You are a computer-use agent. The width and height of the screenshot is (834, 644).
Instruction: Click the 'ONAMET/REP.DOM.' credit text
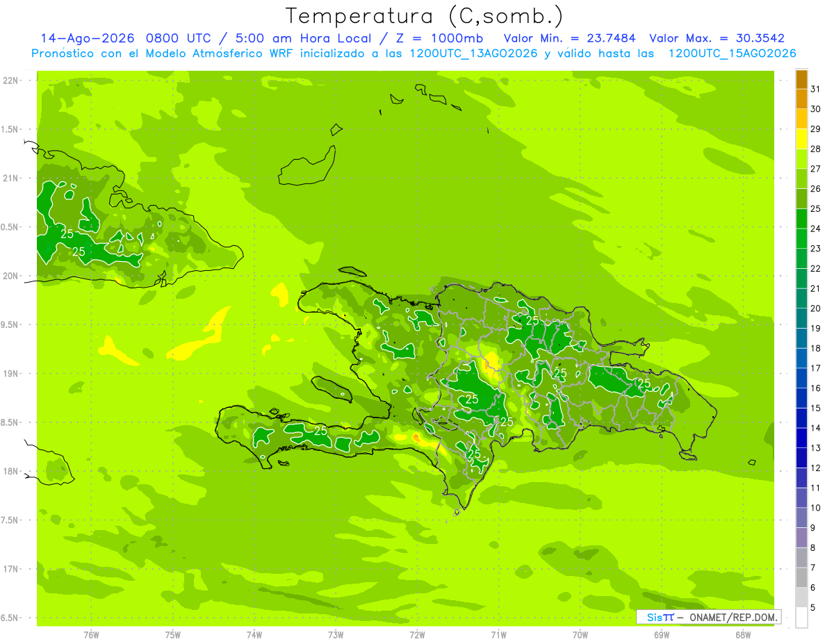click(732, 617)
